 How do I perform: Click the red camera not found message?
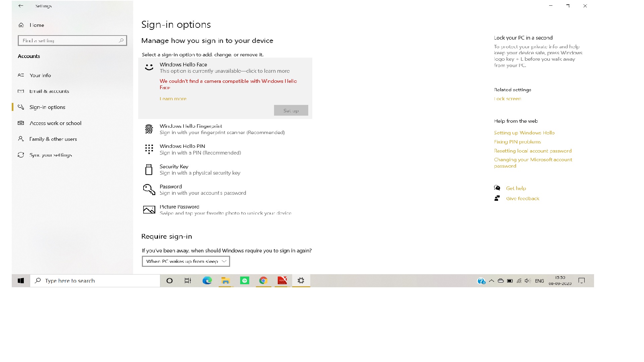pos(228,84)
